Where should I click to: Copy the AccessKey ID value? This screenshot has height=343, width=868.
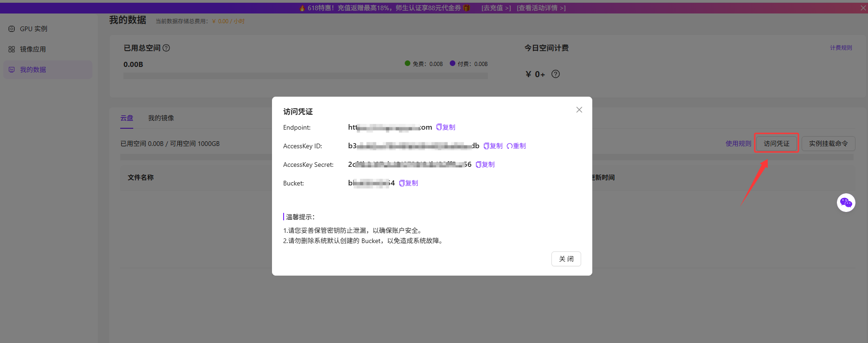[493, 146]
